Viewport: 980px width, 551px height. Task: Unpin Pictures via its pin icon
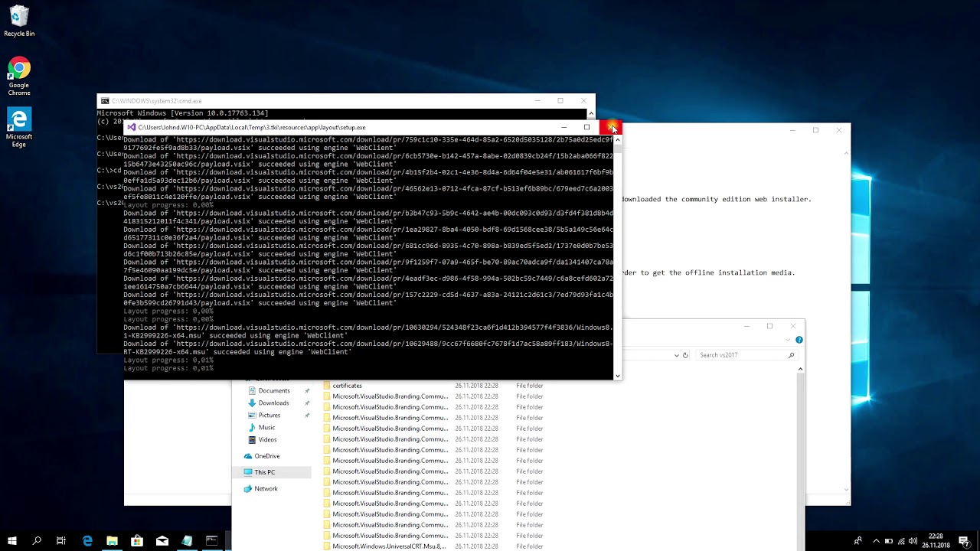(x=307, y=416)
